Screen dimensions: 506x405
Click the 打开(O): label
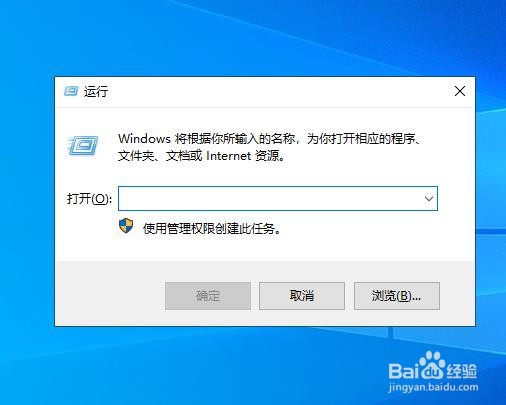[x=89, y=199]
